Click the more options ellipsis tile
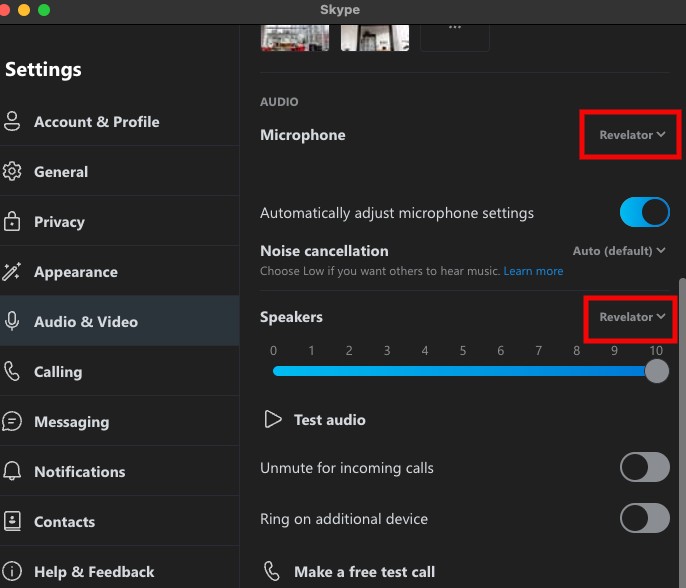 point(455,38)
